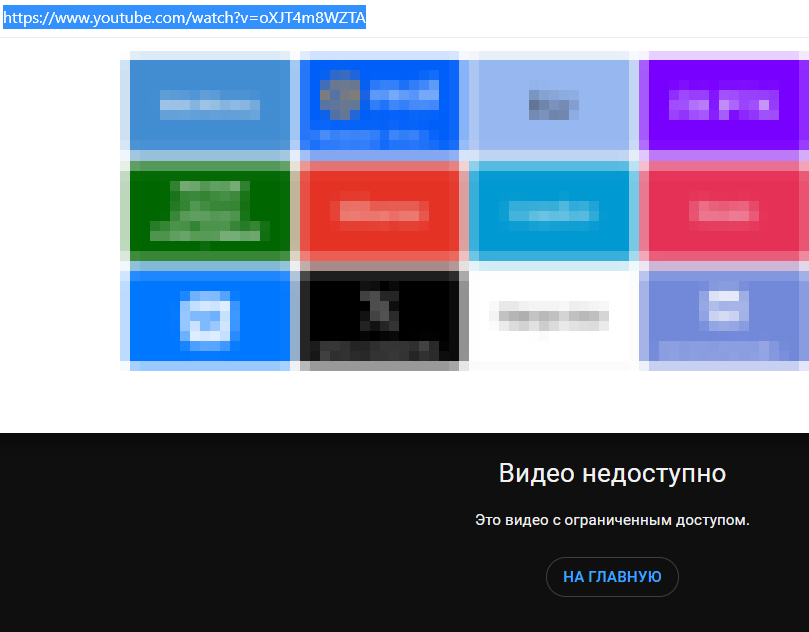Click the black video player area

click(x=200, y=530)
